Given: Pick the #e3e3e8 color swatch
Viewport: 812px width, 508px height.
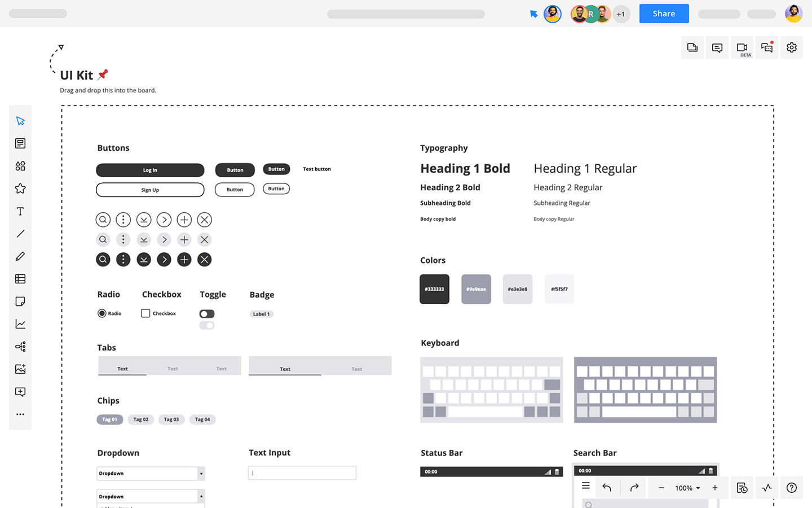Looking at the screenshot, I should tap(518, 289).
